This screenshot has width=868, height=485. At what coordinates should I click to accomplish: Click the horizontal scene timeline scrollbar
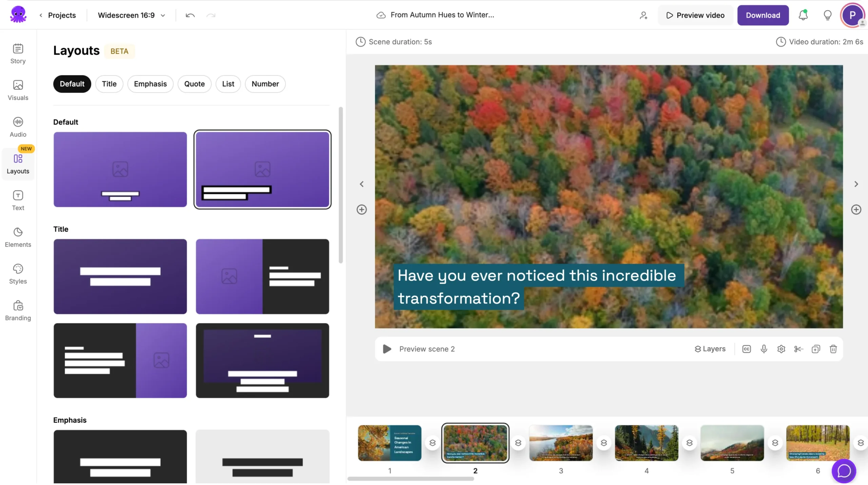pyautogui.click(x=411, y=479)
